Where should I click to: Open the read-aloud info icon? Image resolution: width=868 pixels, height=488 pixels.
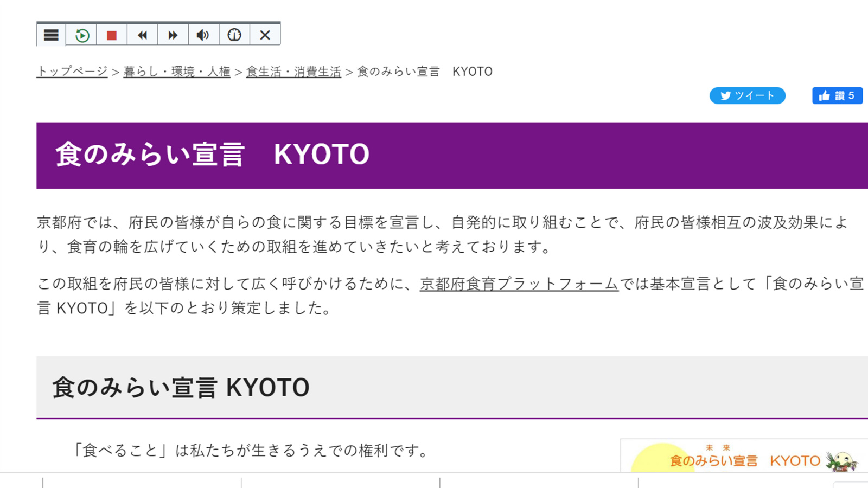(x=234, y=35)
